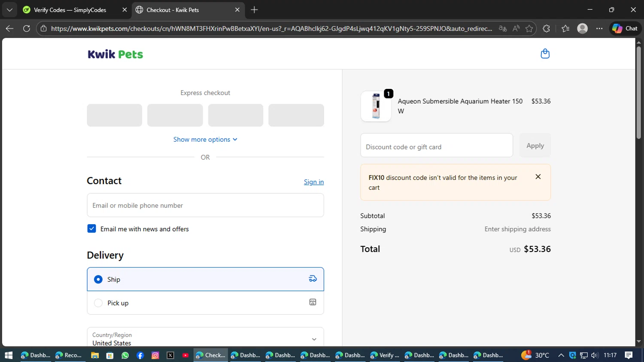The height and width of the screenshot is (362, 644).
Task: Focus the Email or mobile phone number field
Action: point(205,205)
